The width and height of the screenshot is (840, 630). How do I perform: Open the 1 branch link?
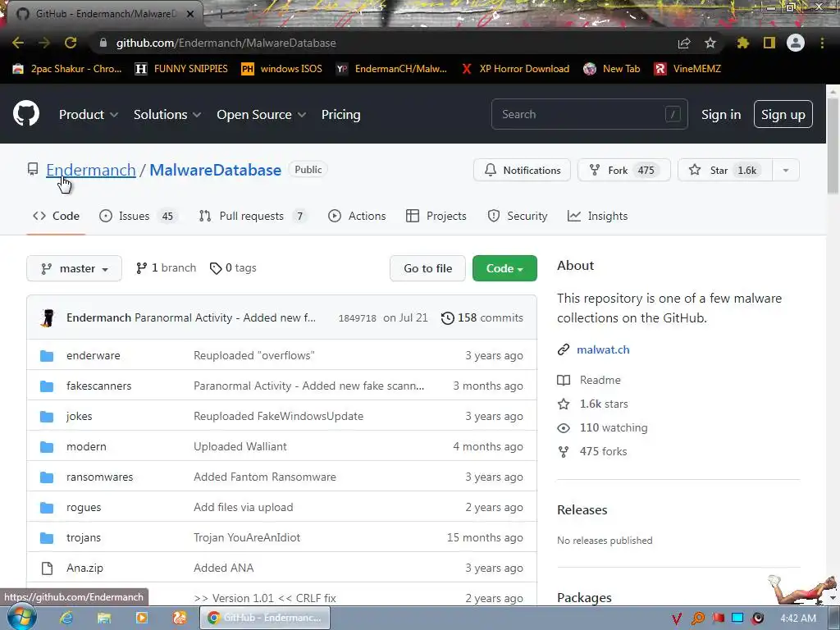(166, 268)
